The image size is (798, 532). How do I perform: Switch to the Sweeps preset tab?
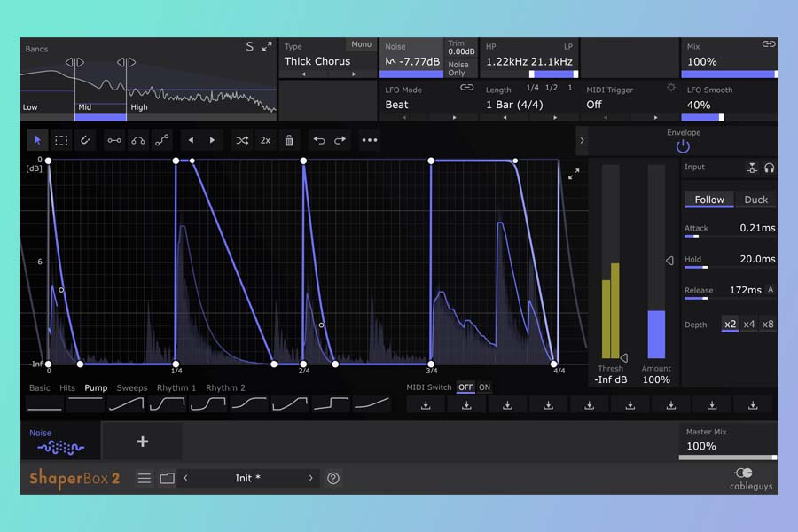point(132,387)
